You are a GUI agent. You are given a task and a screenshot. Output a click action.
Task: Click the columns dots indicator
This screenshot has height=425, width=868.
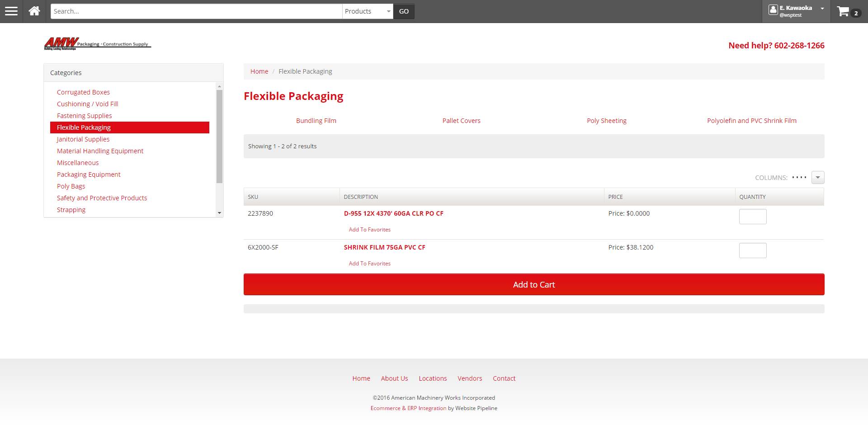[799, 177]
